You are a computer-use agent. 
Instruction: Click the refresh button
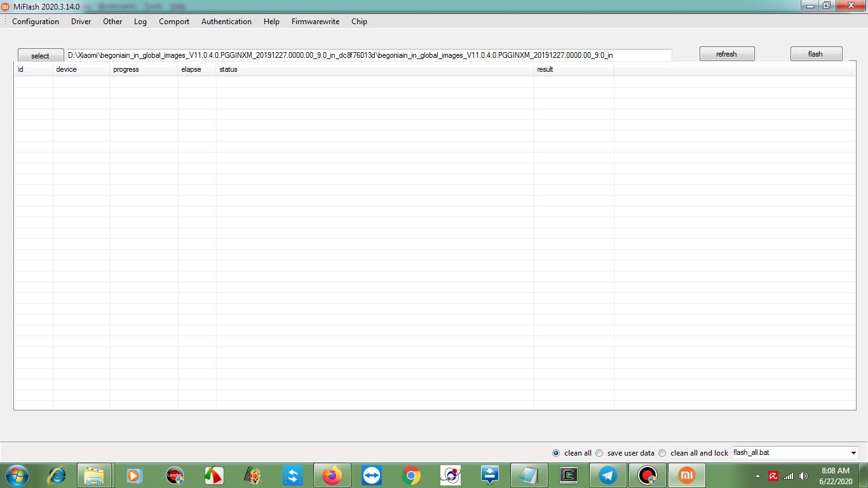pos(727,54)
